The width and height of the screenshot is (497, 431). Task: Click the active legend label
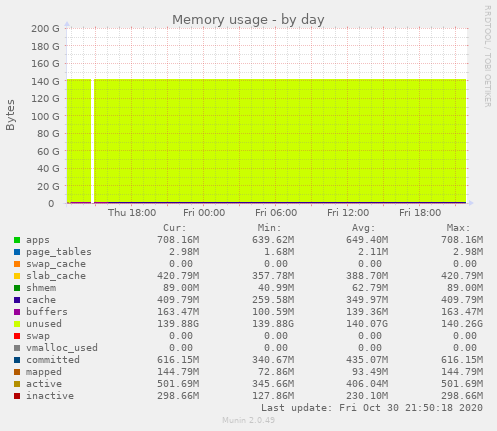click(x=44, y=384)
